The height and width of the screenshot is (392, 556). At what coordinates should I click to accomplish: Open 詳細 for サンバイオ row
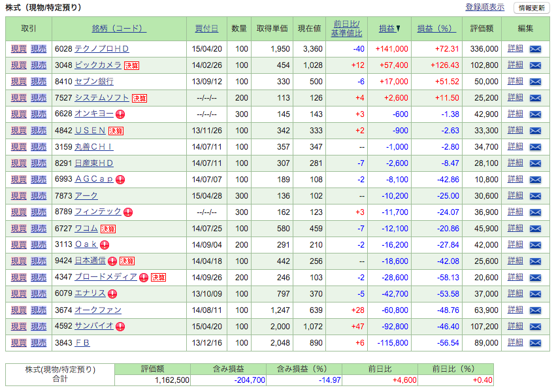(x=515, y=326)
